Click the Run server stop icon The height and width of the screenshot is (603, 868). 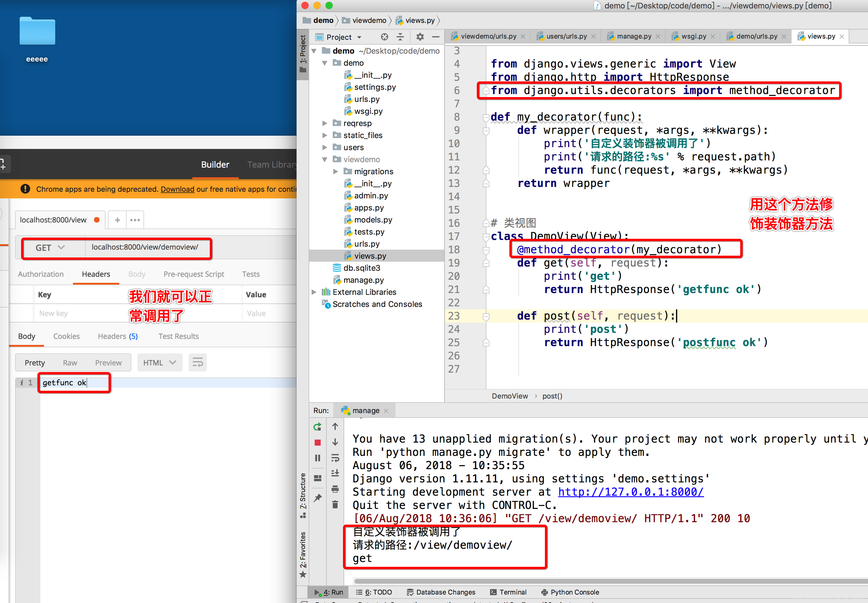[316, 443]
